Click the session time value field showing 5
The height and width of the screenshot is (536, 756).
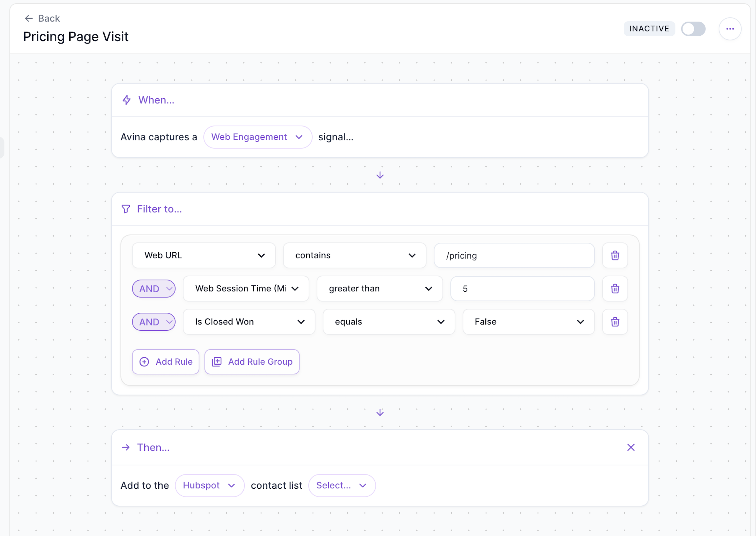523,289
